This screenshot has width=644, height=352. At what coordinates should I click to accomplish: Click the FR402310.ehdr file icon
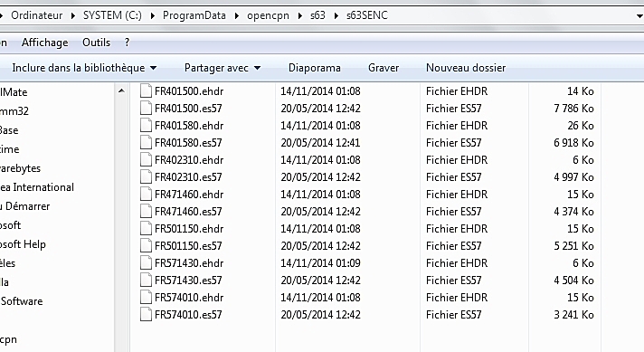click(146, 160)
